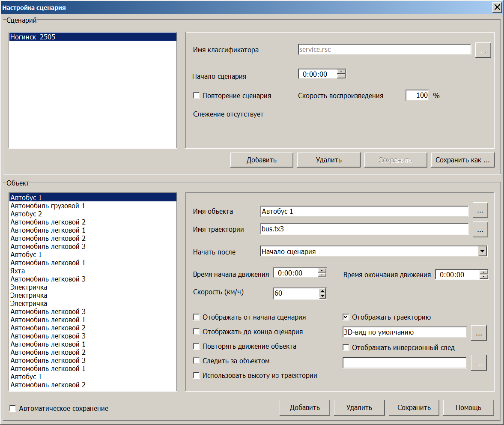Enable Автоматическое сохранение checkbox

point(13,408)
